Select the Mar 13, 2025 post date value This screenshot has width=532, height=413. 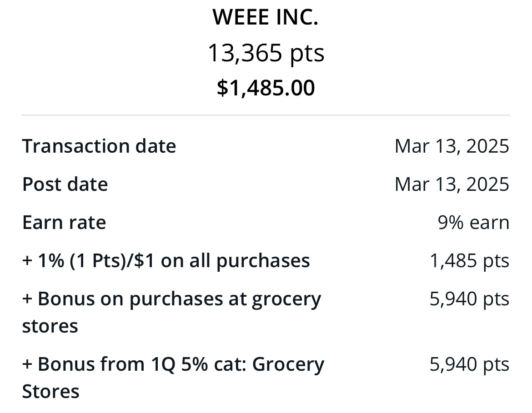click(x=452, y=184)
